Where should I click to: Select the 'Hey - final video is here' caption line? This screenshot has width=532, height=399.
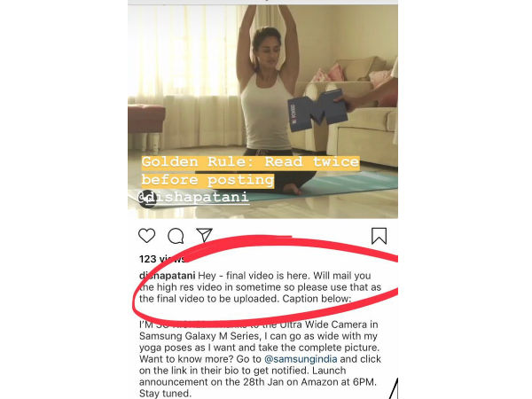(x=254, y=276)
